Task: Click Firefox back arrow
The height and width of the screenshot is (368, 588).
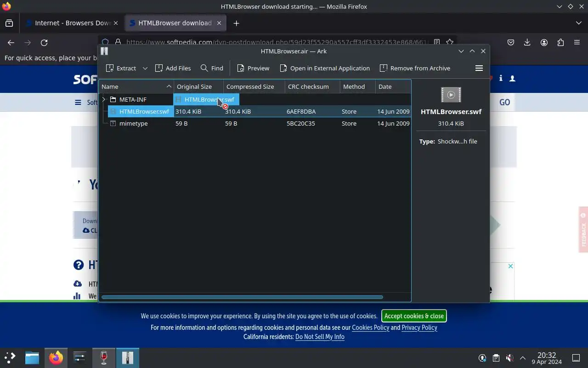Action: [11, 42]
